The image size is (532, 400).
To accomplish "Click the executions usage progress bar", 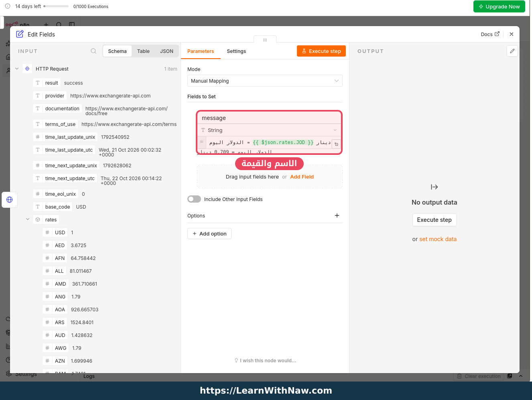I will click(x=57, y=6).
